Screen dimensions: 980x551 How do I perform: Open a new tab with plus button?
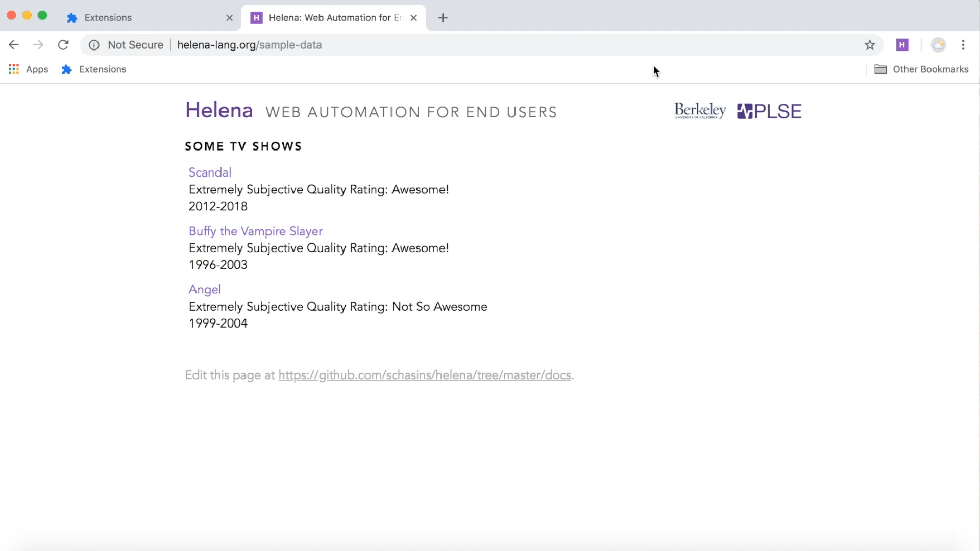click(x=443, y=18)
